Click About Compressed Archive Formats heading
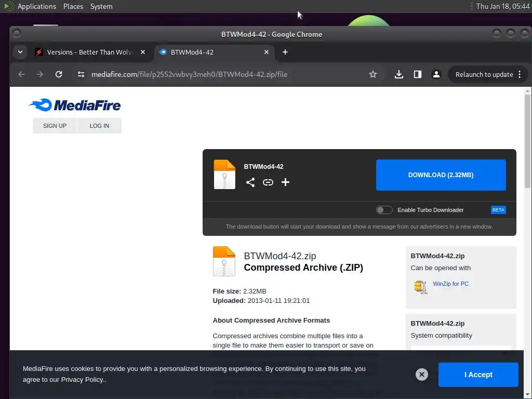This screenshot has height=399, width=532. point(271,320)
